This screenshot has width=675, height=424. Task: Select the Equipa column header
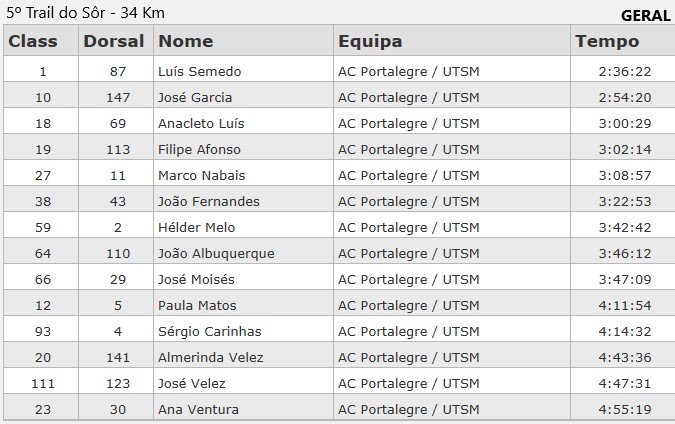[370, 41]
